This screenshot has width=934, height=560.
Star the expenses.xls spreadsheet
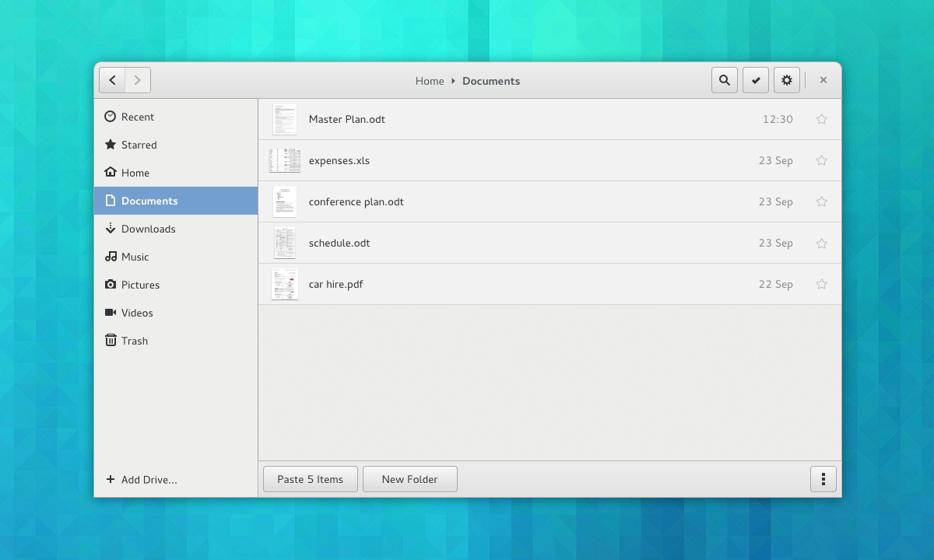[x=821, y=160]
